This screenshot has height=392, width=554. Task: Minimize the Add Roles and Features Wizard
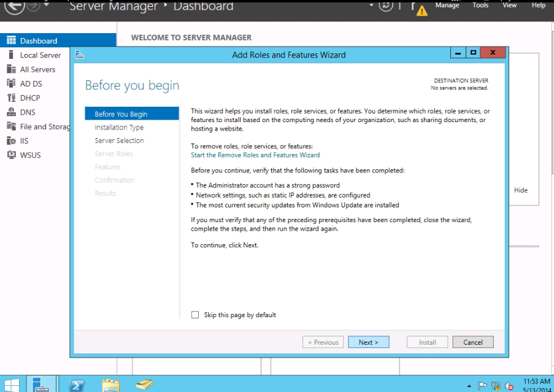458,53
